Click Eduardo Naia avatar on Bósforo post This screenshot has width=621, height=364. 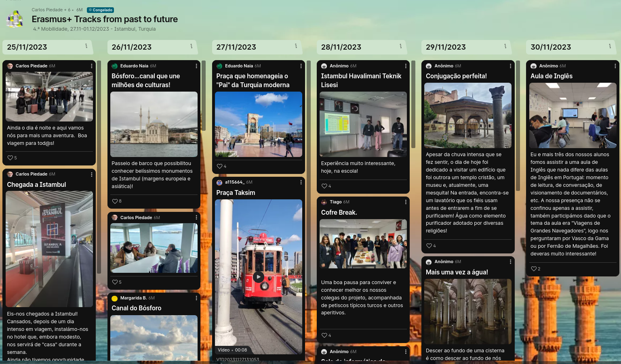click(x=114, y=66)
